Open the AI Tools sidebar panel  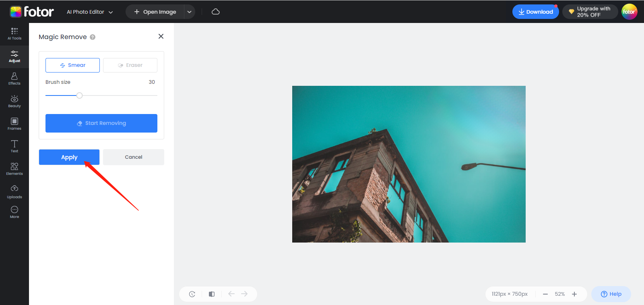pyautogui.click(x=14, y=34)
